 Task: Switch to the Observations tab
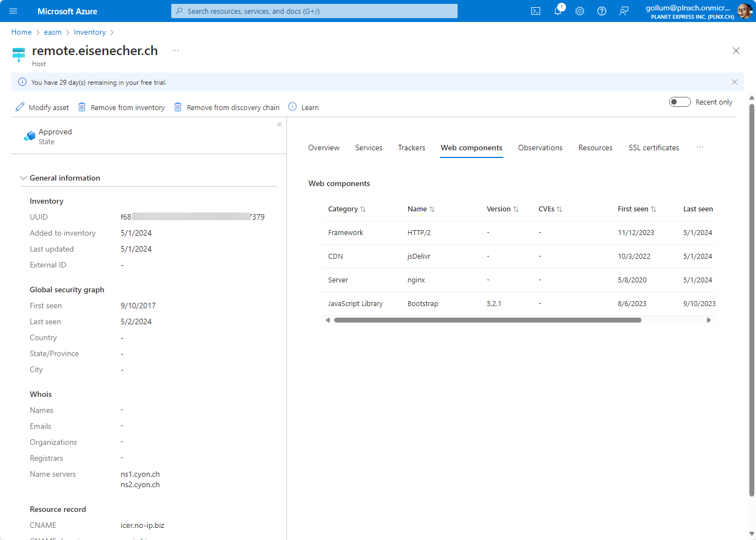540,148
